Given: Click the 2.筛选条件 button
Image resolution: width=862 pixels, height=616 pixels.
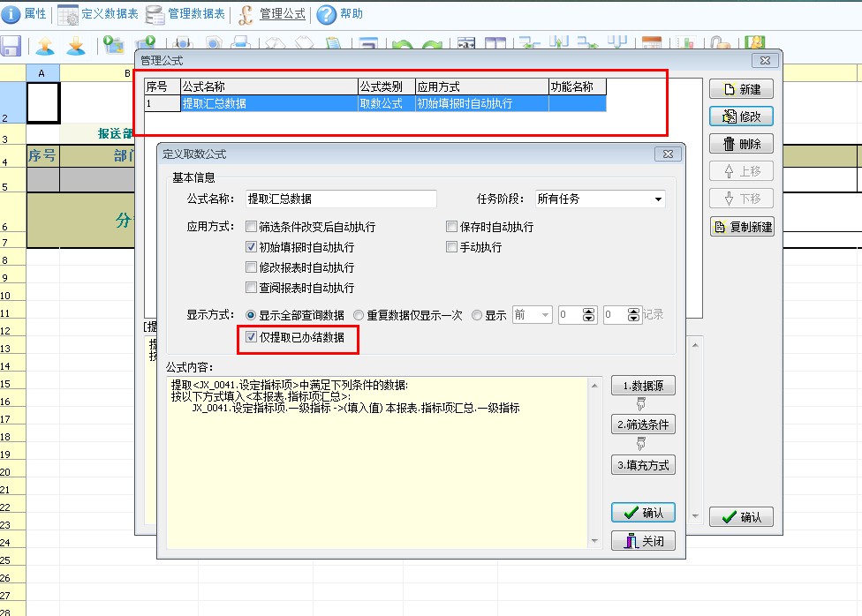Looking at the screenshot, I should [642, 424].
